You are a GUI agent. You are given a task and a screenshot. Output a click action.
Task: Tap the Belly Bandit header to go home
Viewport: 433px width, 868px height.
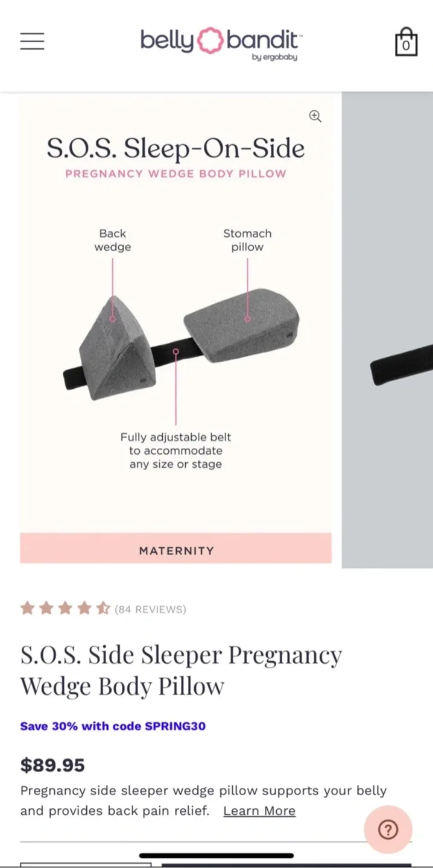220,41
